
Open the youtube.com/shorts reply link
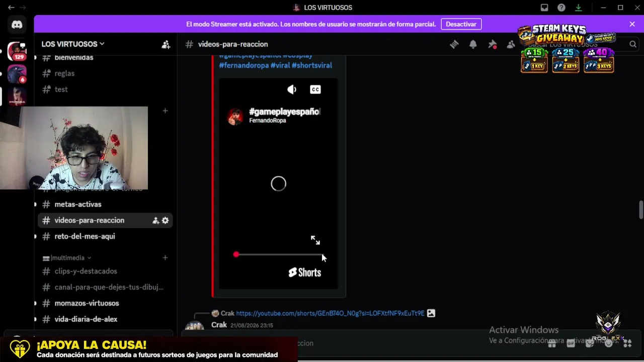point(330,313)
